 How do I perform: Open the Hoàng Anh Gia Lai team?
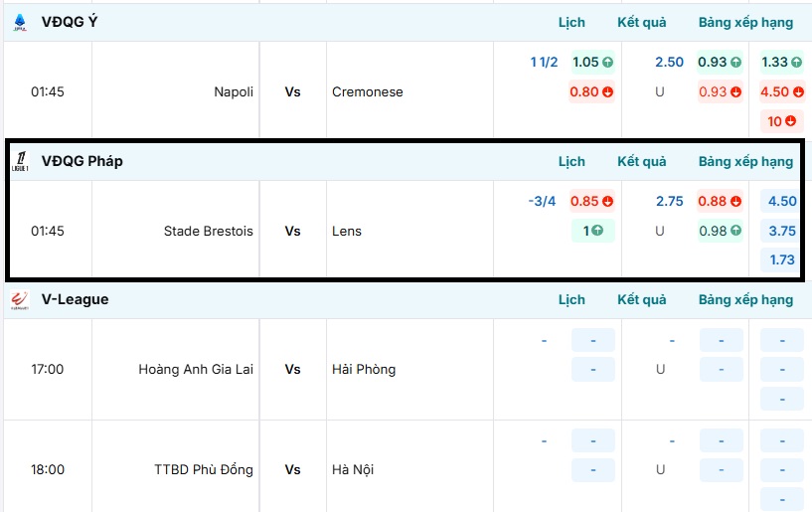(196, 369)
